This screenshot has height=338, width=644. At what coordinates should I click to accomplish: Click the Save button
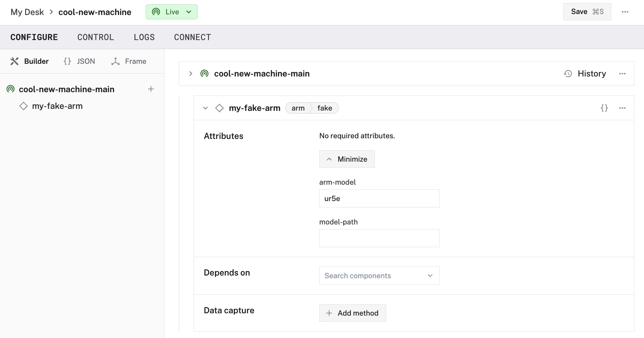coord(587,12)
